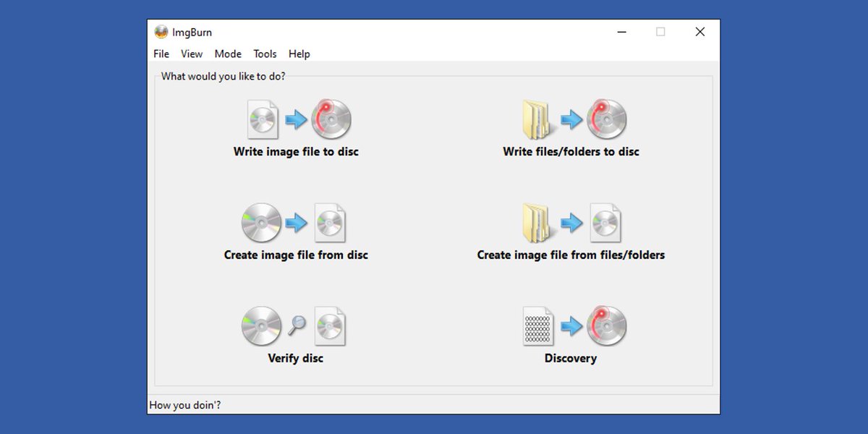Select Create image file from disc label
This screenshot has height=434, width=868.
(296, 255)
